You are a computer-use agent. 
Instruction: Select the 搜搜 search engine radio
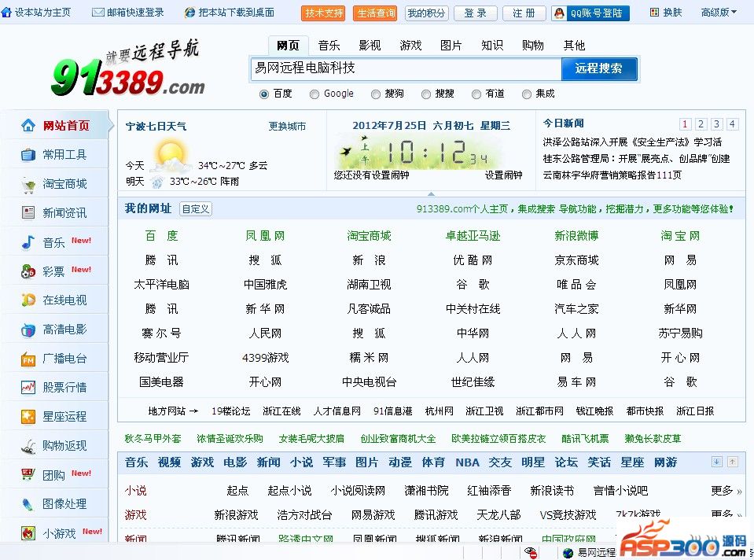[426, 94]
